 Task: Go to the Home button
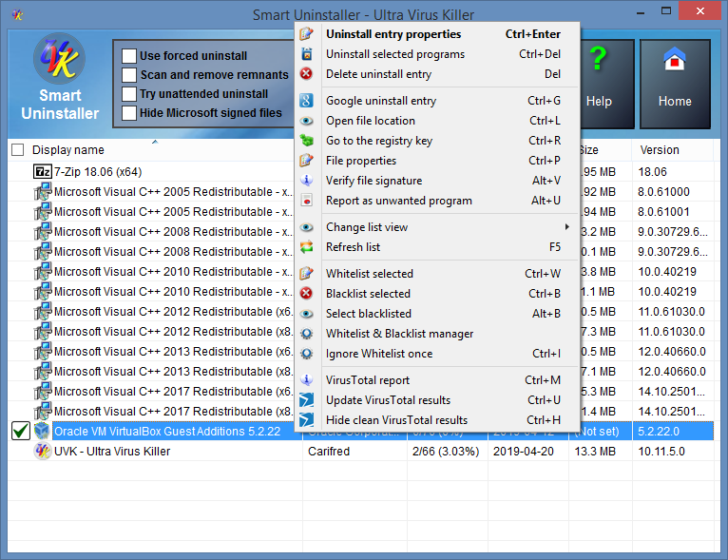(x=675, y=84)
